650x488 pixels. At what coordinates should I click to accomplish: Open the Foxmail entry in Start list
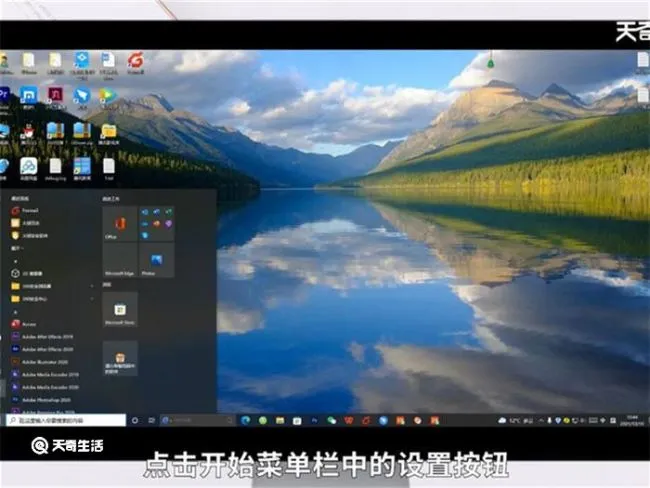[x=26, y=210]
